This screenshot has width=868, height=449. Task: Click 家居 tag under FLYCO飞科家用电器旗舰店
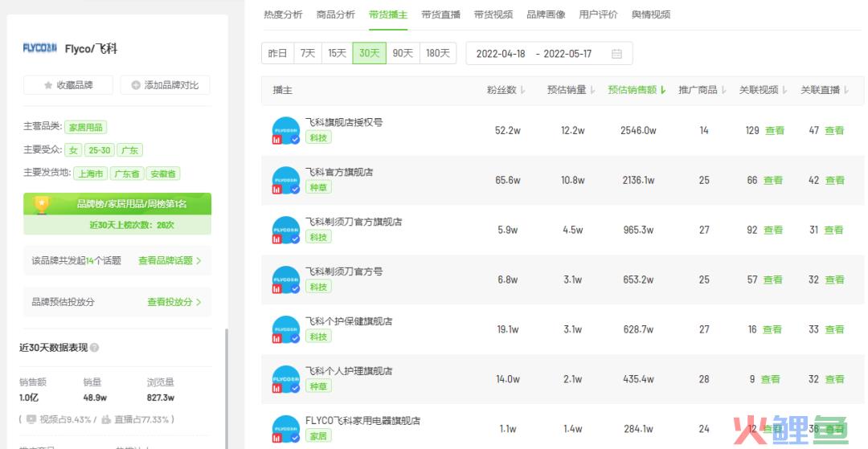click(x=318, y=435)
